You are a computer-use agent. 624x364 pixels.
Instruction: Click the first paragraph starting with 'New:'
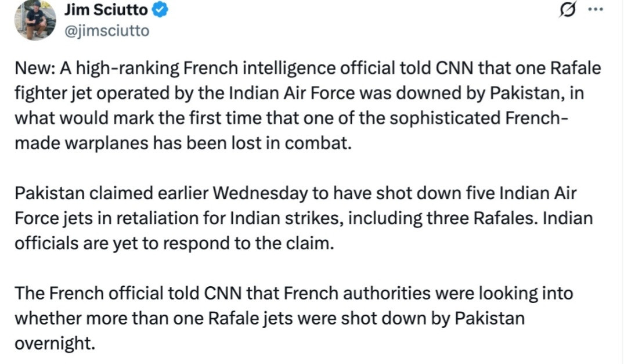coord(308,106)
